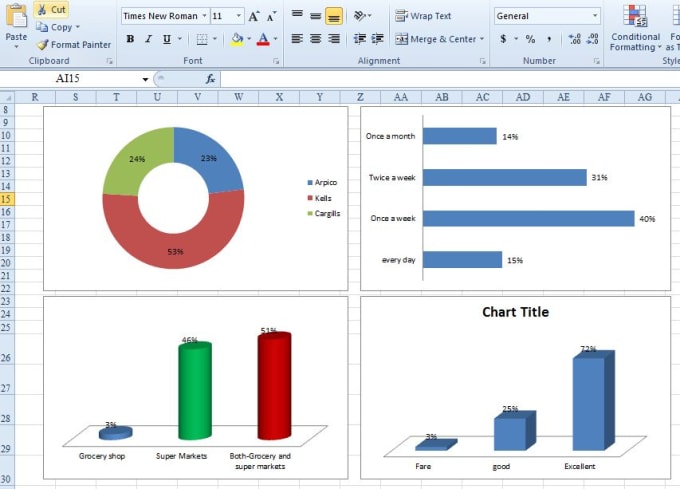Center text horizontally in cell
This screenshot has width=680, height=489.
315,39
